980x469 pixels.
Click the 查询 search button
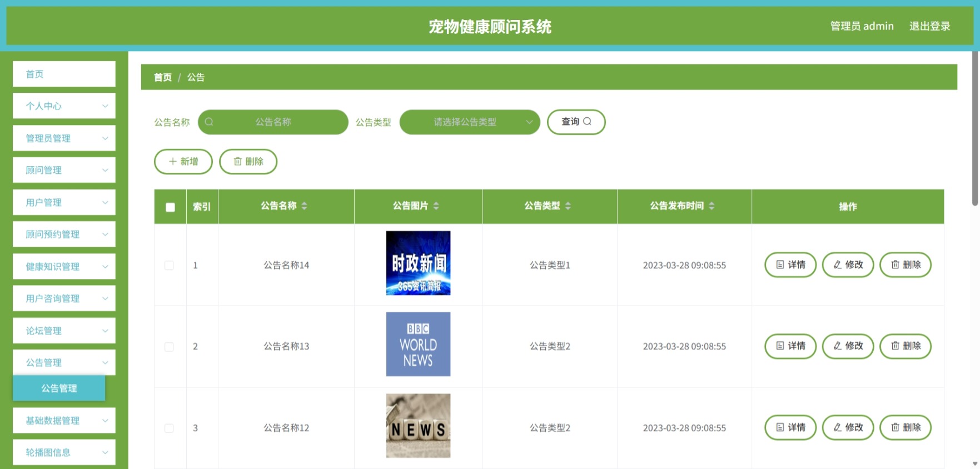[x=576, y=122]
